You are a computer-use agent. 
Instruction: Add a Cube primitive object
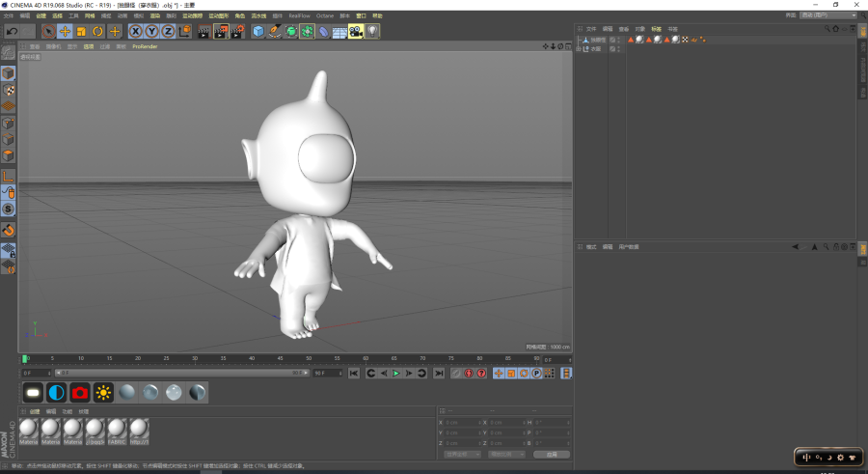point(258,32)
